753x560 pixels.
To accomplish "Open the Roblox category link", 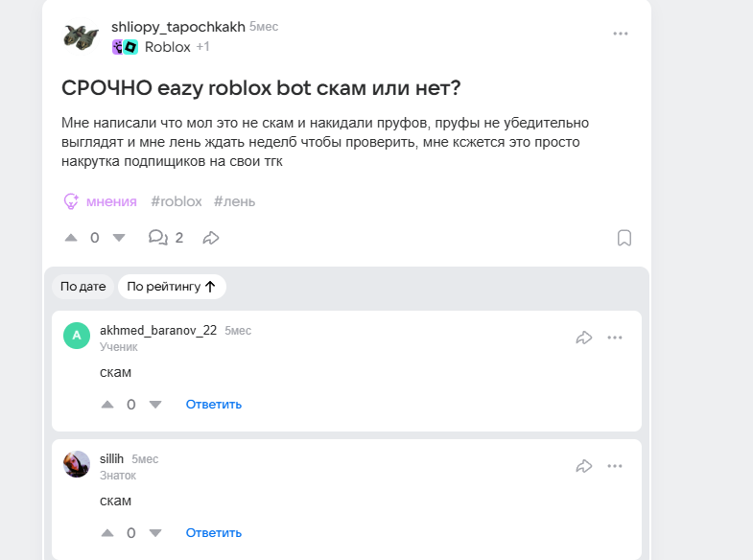I will point(167,47).
